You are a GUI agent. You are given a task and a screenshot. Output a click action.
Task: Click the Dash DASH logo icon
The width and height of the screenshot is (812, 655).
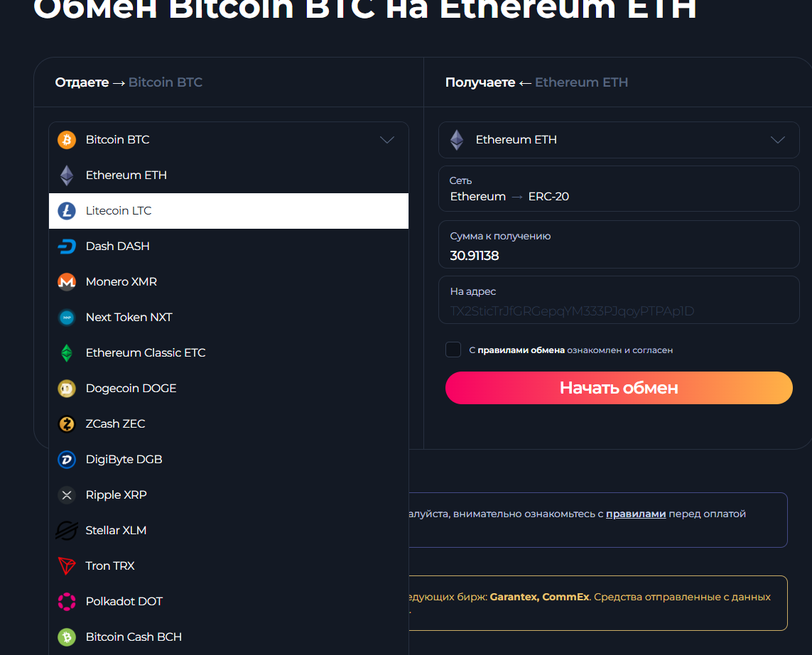67,247
